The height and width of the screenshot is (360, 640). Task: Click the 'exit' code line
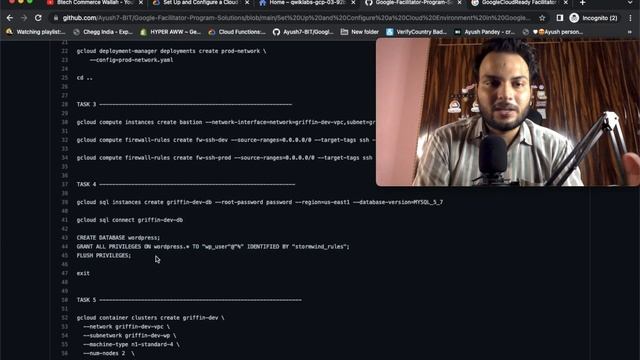[x=83, y=273]
